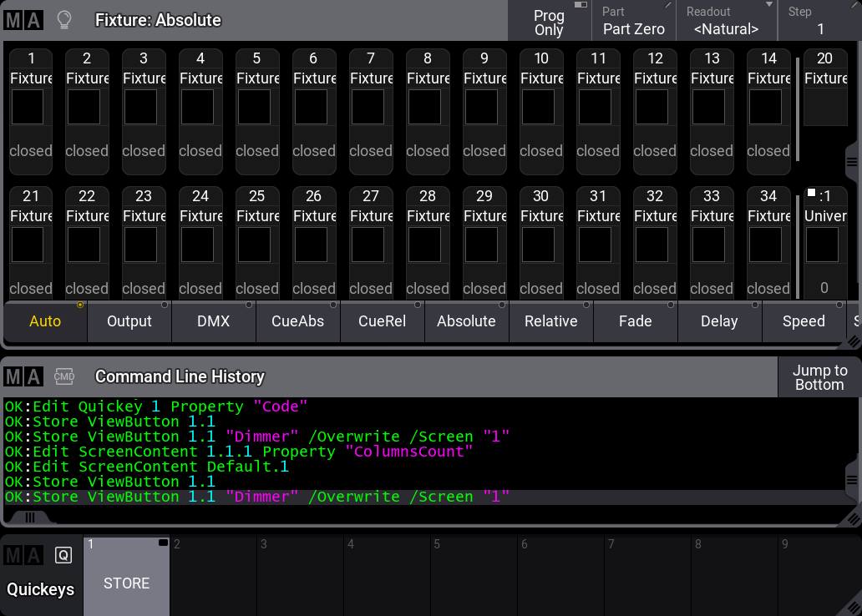The image size is (862, 616).
Task: Switch to the DMX layer tab
Action: [x=214, y=321]
